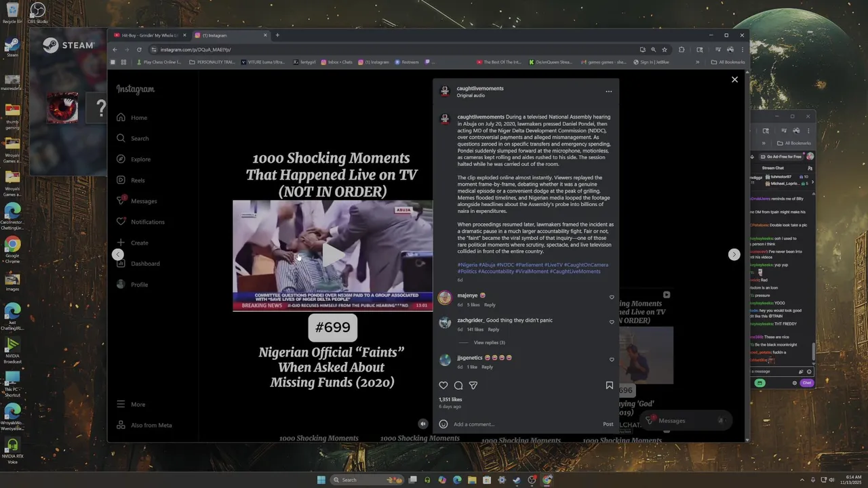Share the post with the paper-plane icon
Screen dimensions: 868x488
pos(473,385)
